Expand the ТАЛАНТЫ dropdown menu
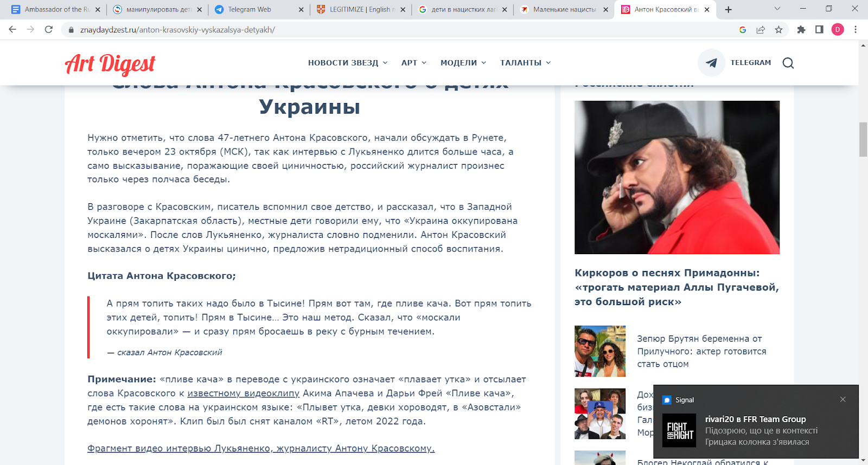Viewport: 868px width, 465px height. coord(525,63)
